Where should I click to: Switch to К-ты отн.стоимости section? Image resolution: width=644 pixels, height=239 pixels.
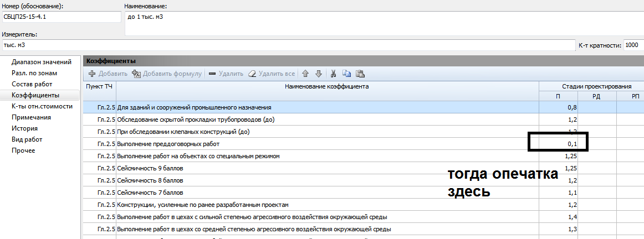[42, 106]
